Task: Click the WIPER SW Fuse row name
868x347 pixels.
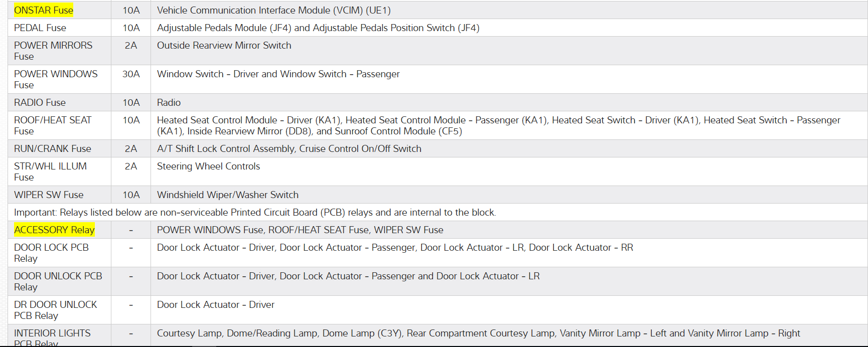Action: click(49, 195)
